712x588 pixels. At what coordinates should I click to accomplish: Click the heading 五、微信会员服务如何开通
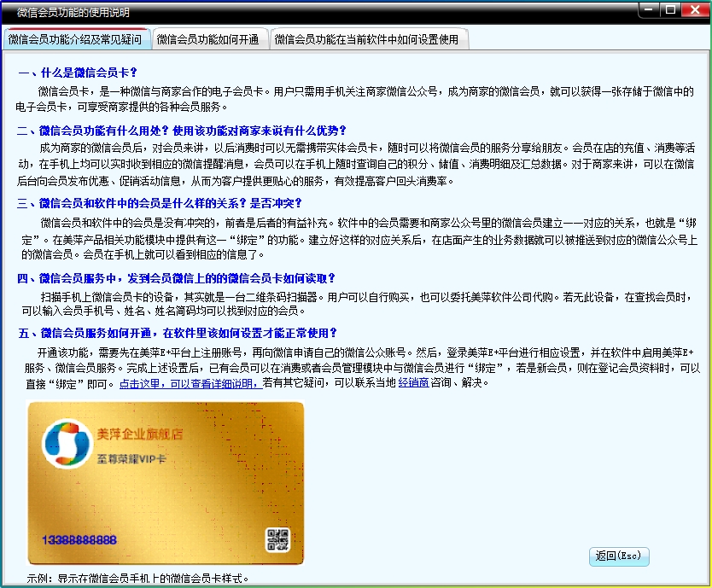(177, 333)
